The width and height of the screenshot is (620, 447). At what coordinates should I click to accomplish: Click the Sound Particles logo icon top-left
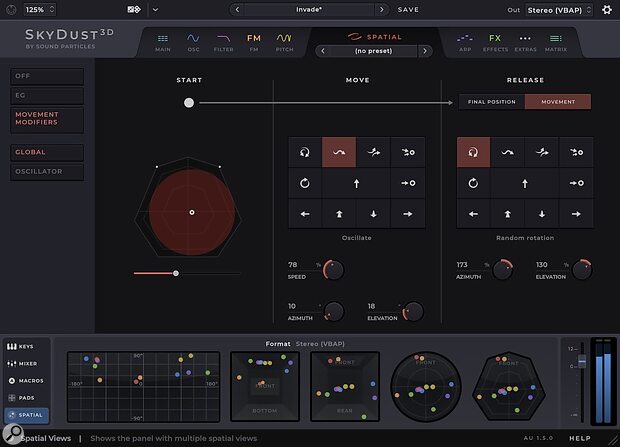[11, 9]
